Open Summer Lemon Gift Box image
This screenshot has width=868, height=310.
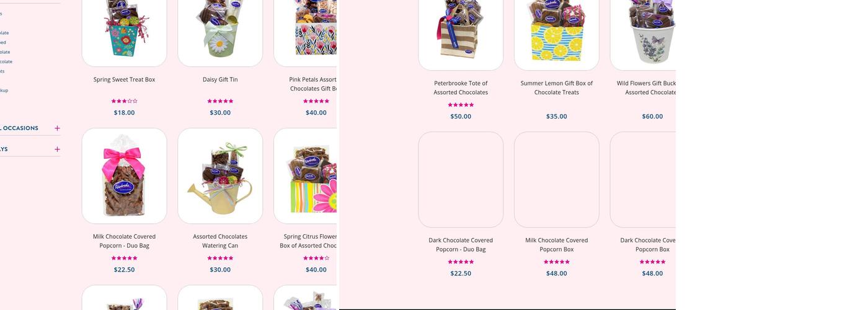click(x=557, y=34)
